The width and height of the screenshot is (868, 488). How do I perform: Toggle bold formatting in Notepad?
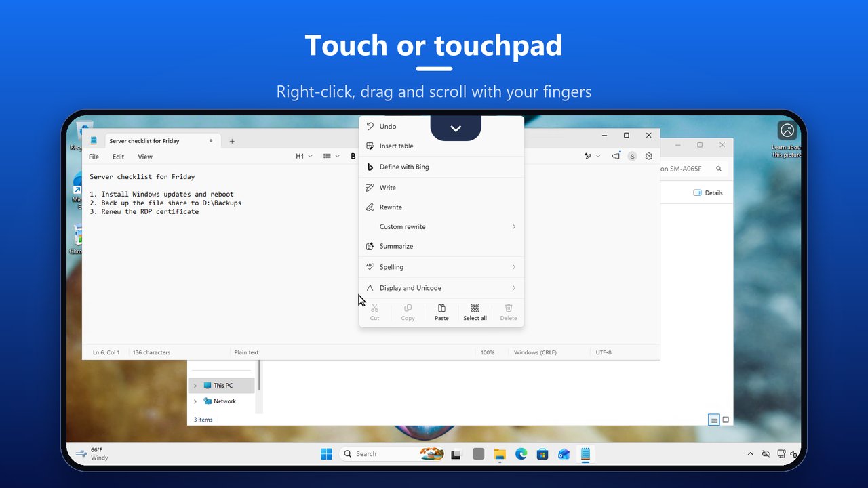pos(353,157)
